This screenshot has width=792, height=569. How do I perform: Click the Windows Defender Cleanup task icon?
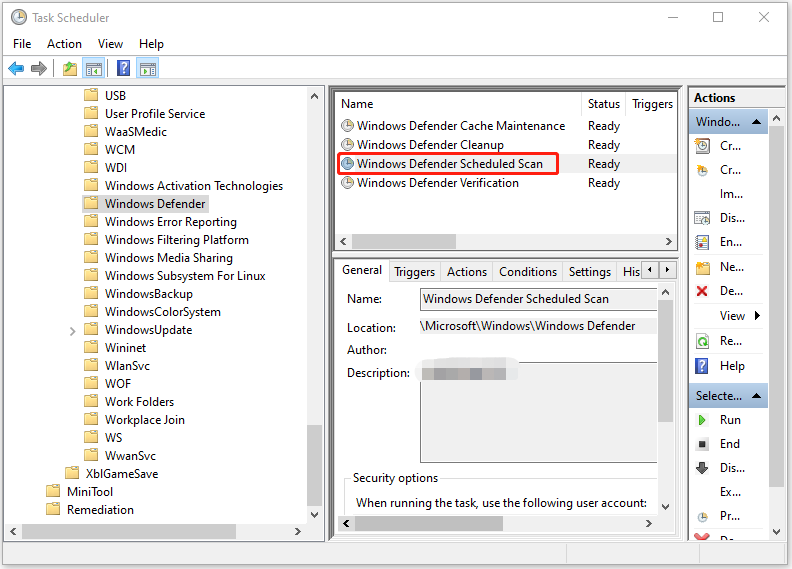348,145
